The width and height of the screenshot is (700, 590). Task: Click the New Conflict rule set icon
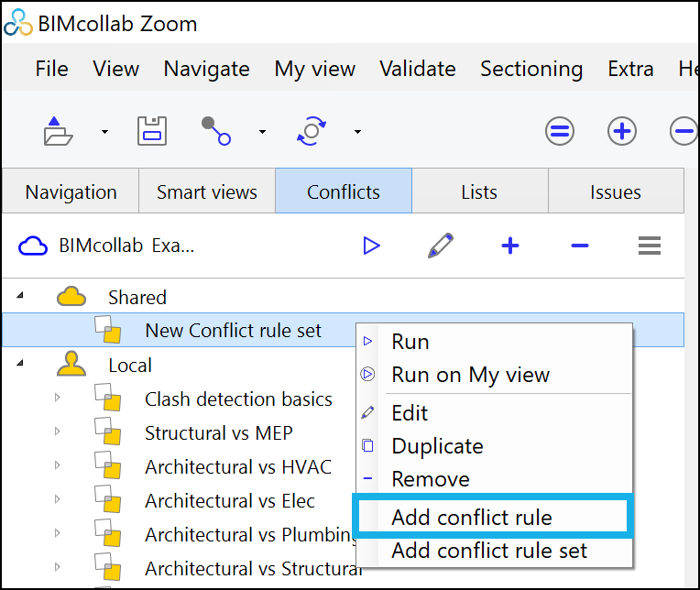point(107,330)
